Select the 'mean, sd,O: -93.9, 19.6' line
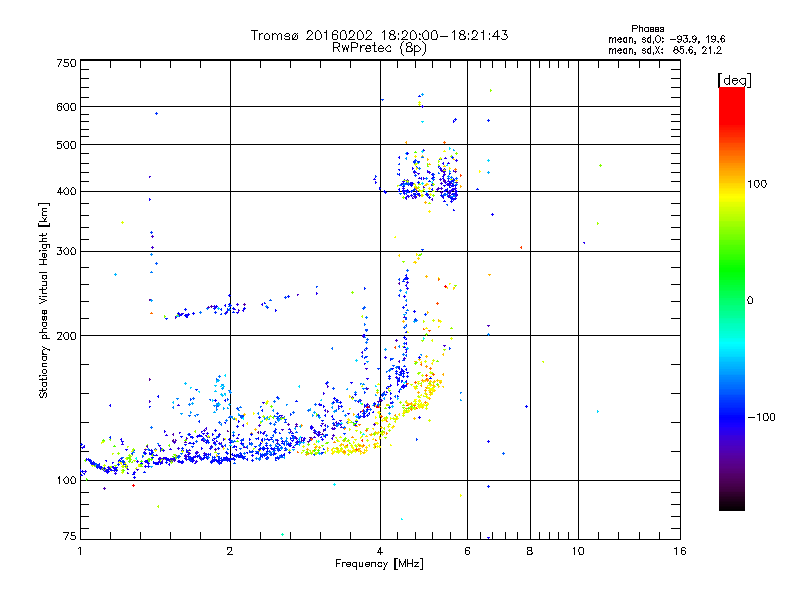Image resolution: width=800 pixels, height=600 pixels. (666, 39)
